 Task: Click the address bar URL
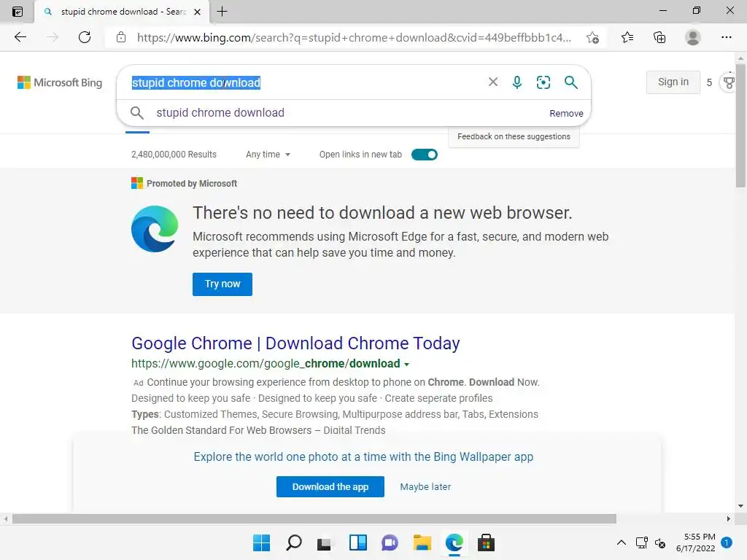(354, 38)
